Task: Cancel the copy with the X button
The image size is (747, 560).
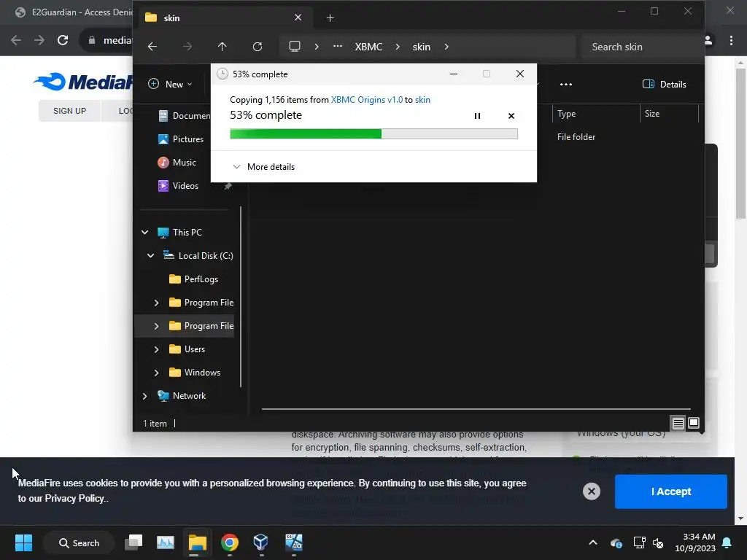Action: click(x=511, y=116)
